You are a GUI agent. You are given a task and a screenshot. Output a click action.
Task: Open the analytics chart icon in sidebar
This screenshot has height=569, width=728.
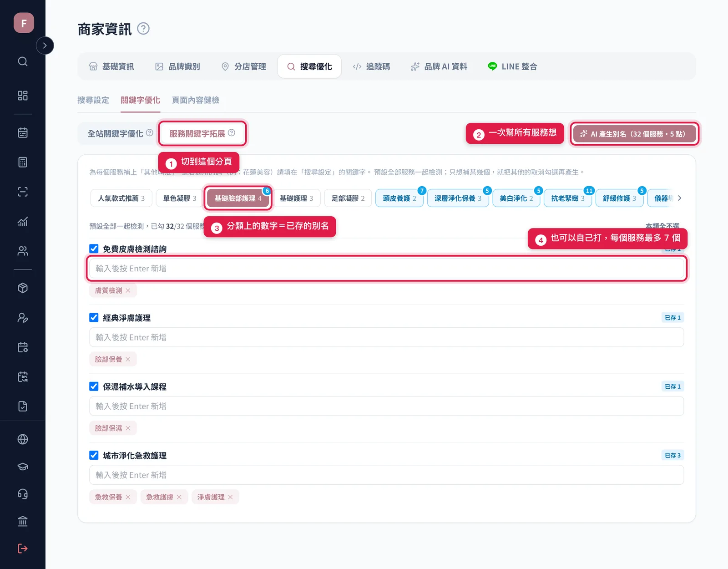[x=23, y=222]
